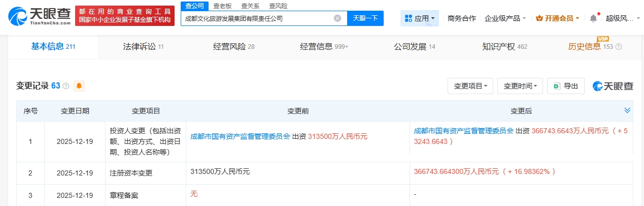The height and width of the screenshot is (206, 644).
Task: Open 成都市国有资产监督管理委员会 link in 变更前 column
Action: 240,136
